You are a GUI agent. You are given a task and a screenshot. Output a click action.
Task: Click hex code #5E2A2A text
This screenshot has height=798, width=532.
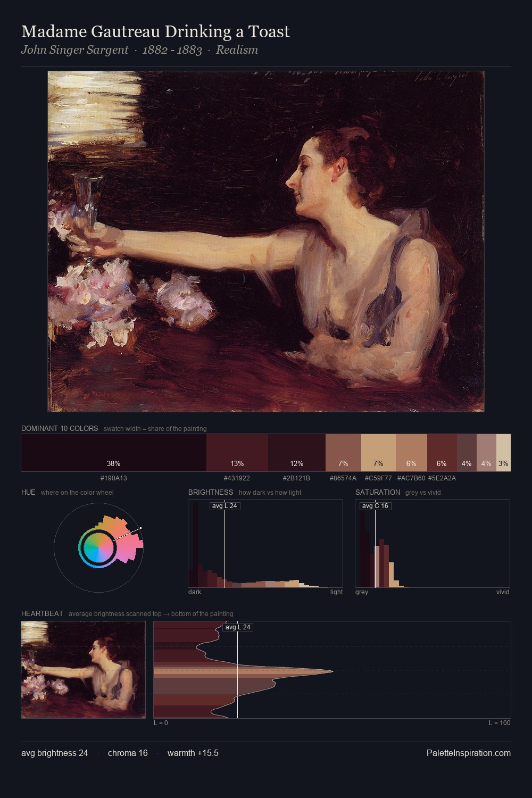pyautogui.click(x=442, y=478)
